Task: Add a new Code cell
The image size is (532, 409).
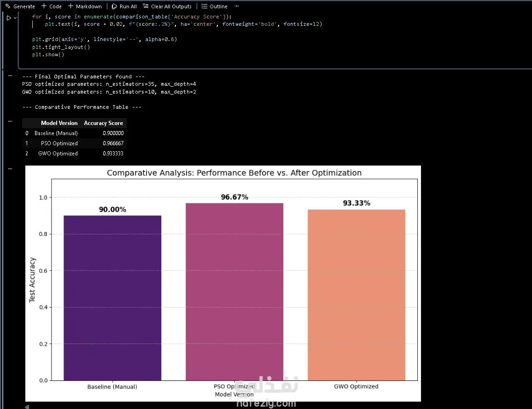Action: [51, 6]
